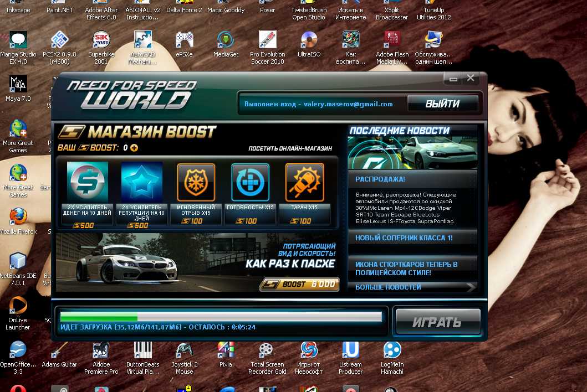The width and height of the screenshot is (587, 392).
Task: Pick the Таран X15 powerup icon
Action: pos(304,182)
